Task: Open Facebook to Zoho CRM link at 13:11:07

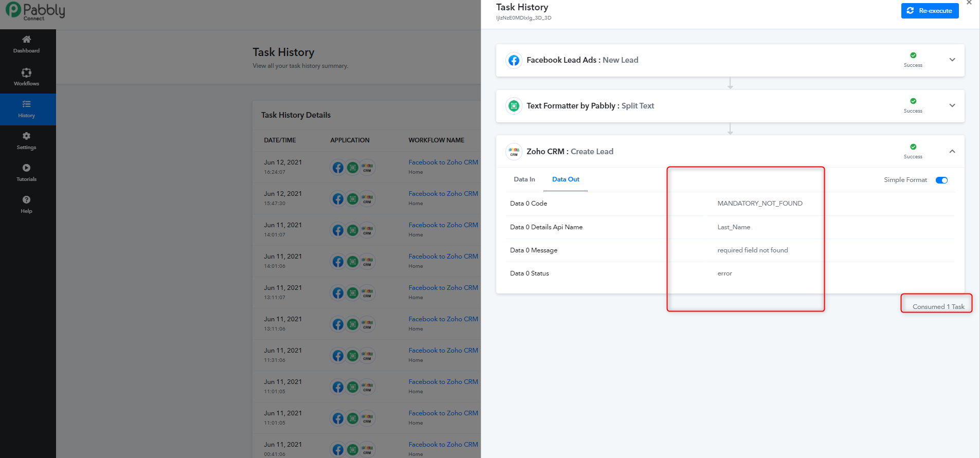Action: pyautogui.click(x=443, y=288)
